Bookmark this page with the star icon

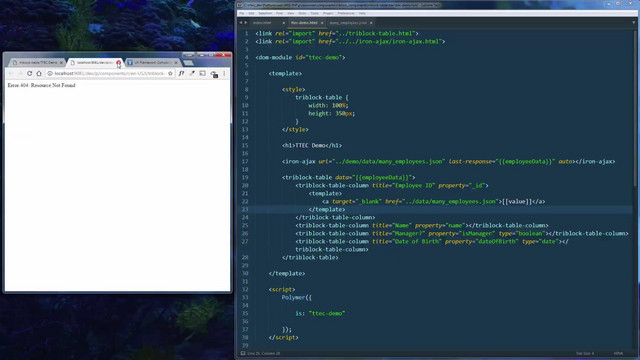170,73
